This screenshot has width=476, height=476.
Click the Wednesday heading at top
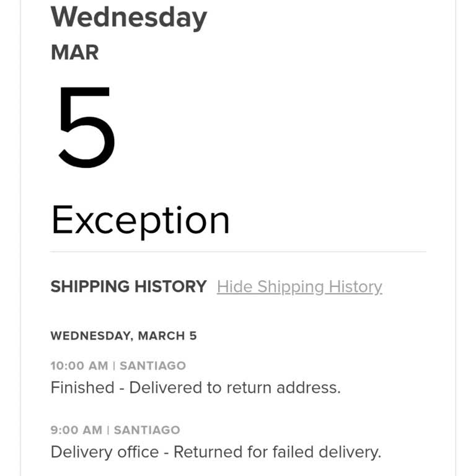coord(129,17)
